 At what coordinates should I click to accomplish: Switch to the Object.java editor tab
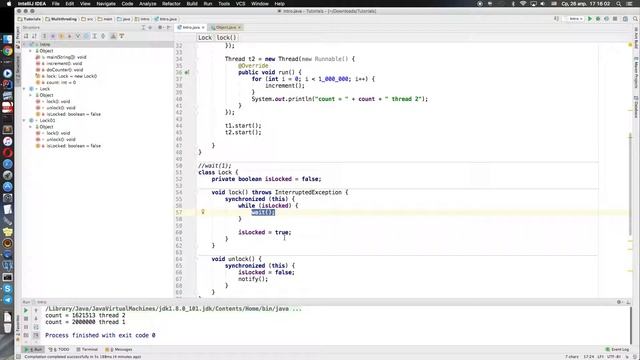[226, 27]
